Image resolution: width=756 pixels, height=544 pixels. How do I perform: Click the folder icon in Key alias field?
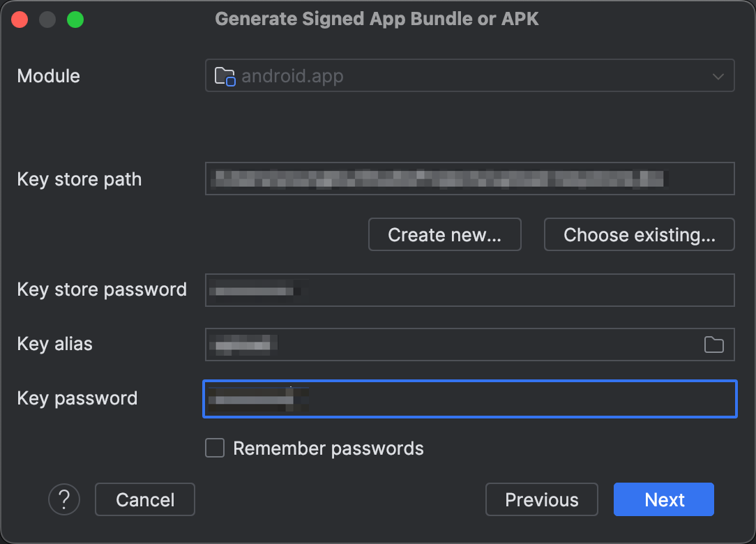pyautogui.click(x=713, y=345)
